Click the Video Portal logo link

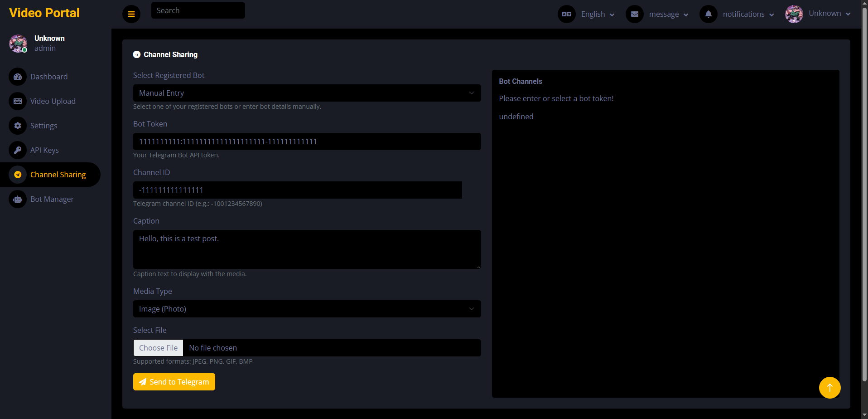point(44,13)
